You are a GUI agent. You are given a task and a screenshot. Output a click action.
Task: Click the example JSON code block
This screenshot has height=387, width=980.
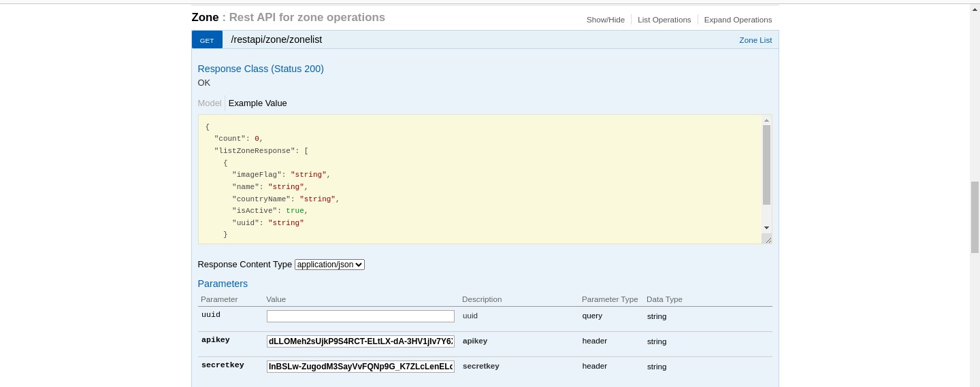(x=480, y=180)
